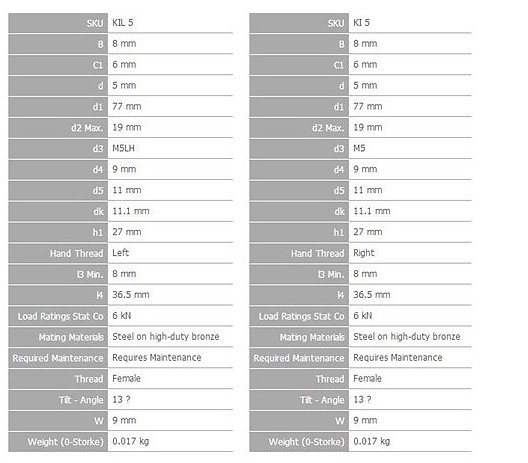The height and width of the screenshot is (463, 528).
Task: Click the Left hand thread value
Action: coord(120,253)
